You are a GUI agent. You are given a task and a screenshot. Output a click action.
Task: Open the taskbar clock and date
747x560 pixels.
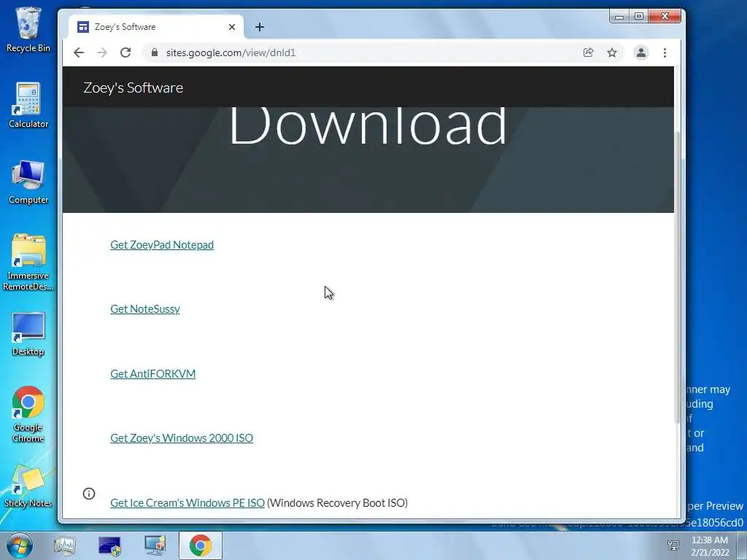point(710,545)
